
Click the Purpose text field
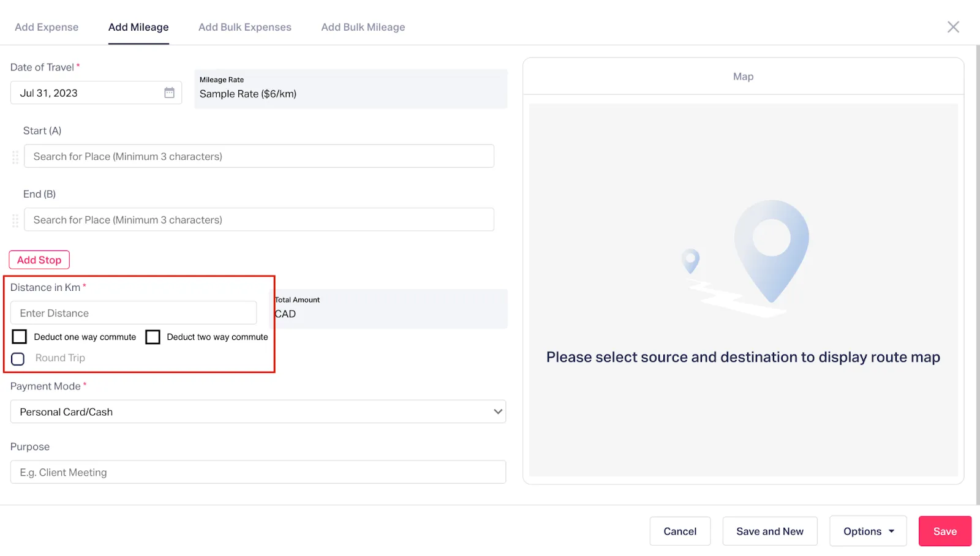tap(258, 472)
